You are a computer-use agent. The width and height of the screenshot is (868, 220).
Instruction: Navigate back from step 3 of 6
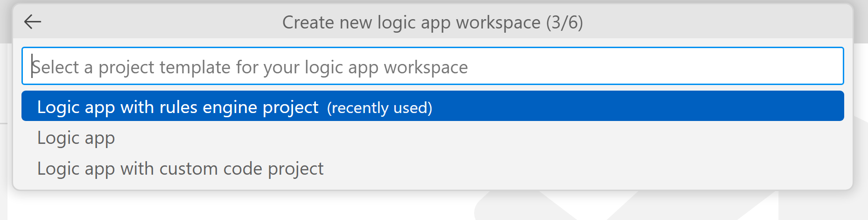(33, 21)
